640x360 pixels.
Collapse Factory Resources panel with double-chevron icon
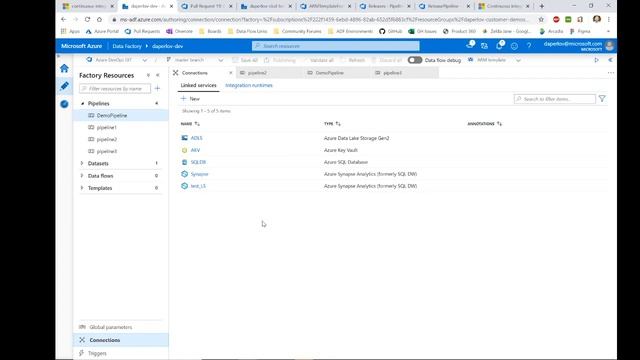click(x=158, y=75)
